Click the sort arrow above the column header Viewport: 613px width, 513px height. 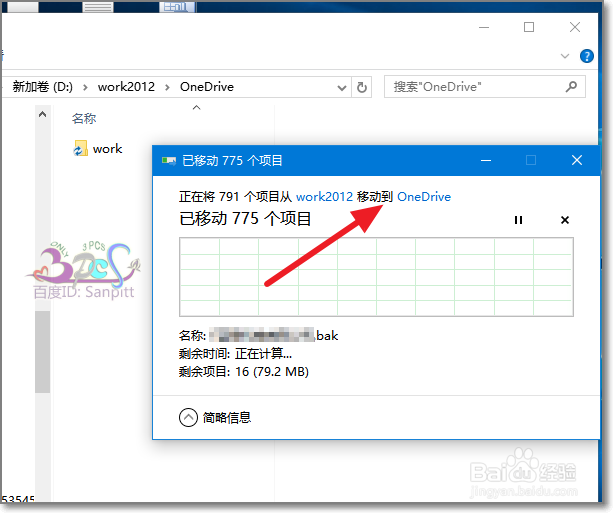(197, 107)
